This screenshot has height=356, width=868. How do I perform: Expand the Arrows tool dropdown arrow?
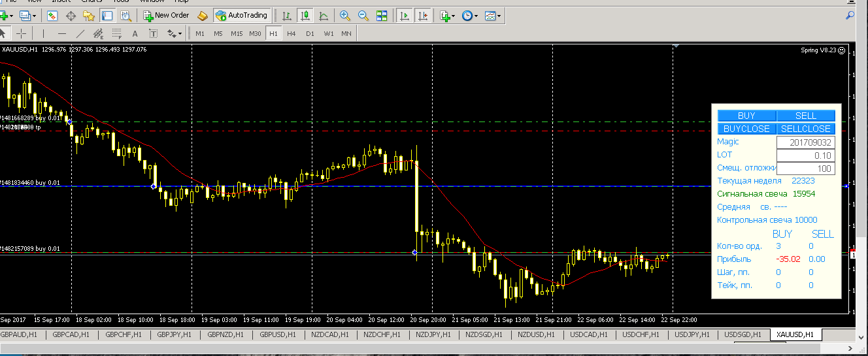(x=180, y=33)
